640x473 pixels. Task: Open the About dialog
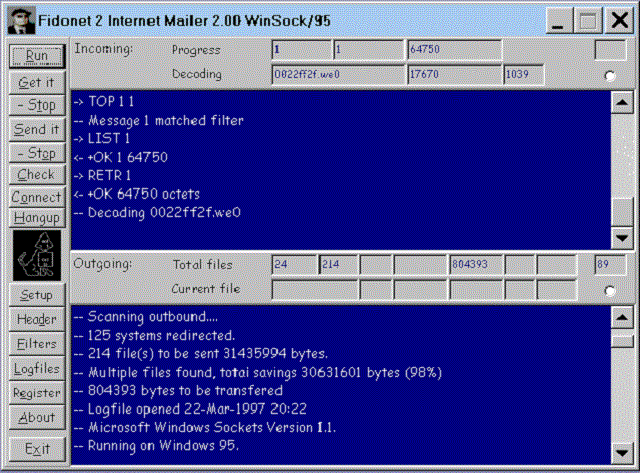(37, 417)
